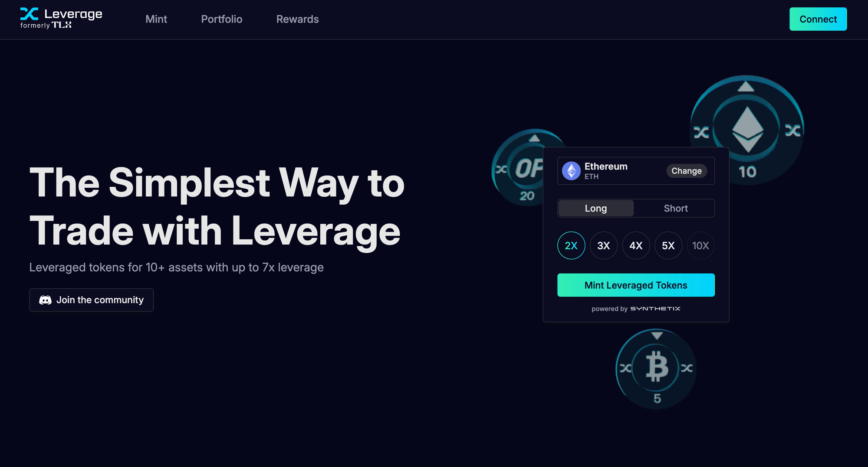
Task: Open the Rewards page
Action: 297,20
